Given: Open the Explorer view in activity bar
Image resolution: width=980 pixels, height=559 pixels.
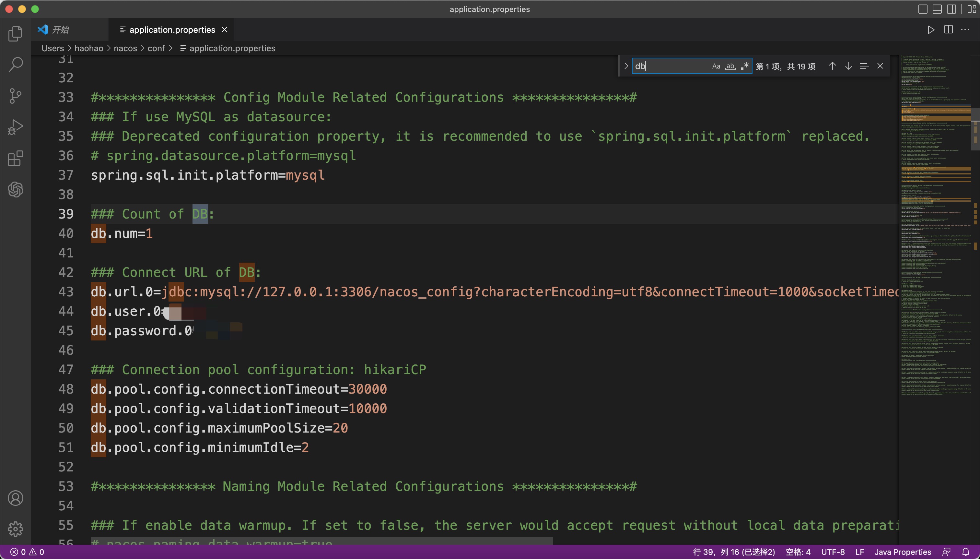Looking at the screenshot, I should (15, 34).
